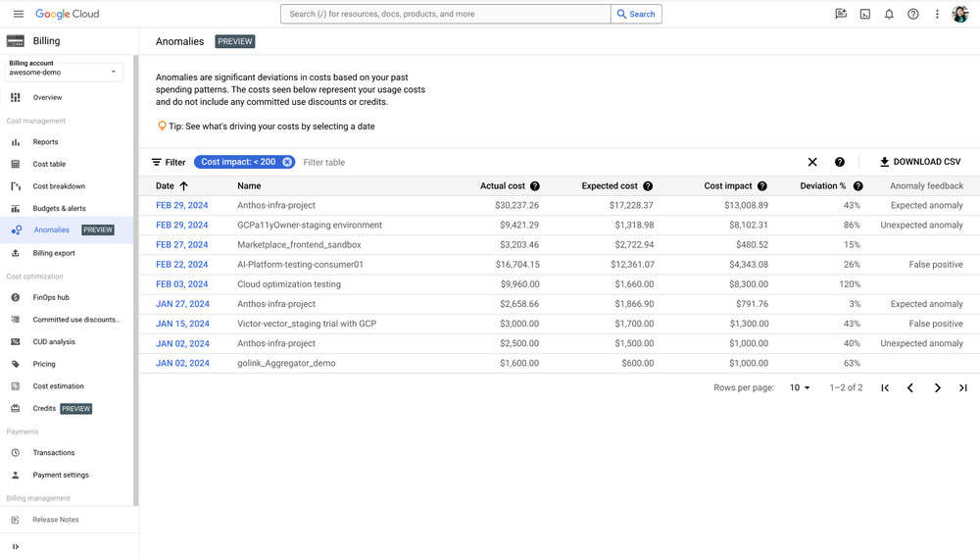Show help tooltip for Actual cost column
Viewport: 980px width, 558px height.
[535, 186]
